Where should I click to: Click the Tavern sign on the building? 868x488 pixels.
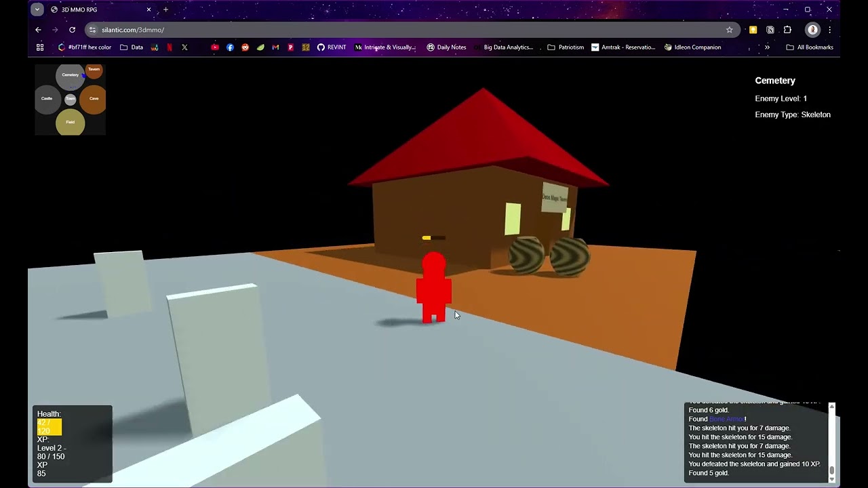click(555, 197)
